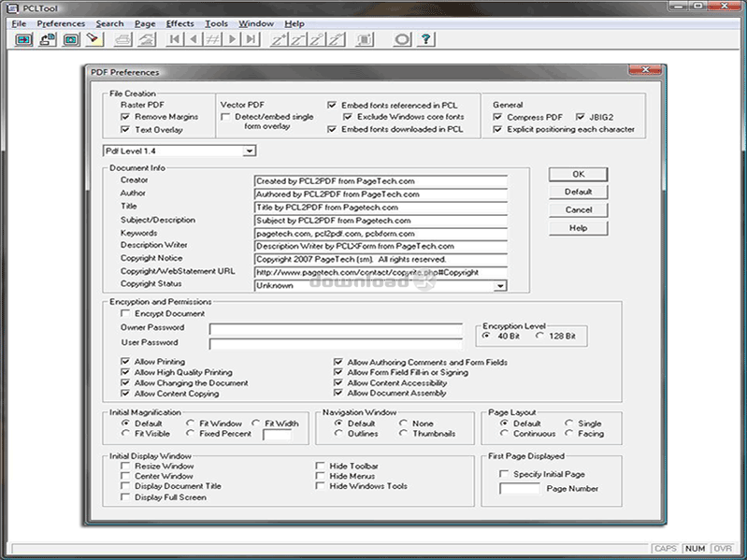
Task: Expand the Copyright Status dropdown
Action: pos(500,286)
